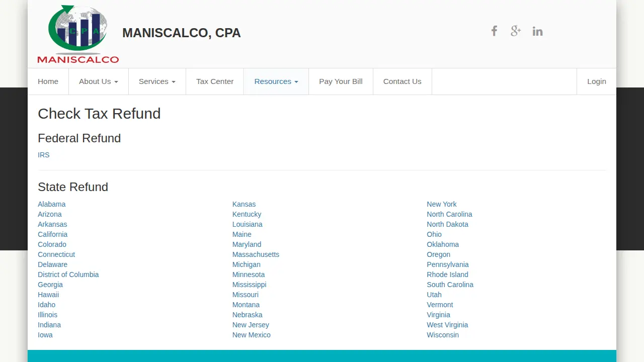Select the Idaho state link
644x362 pixels.
46,305
